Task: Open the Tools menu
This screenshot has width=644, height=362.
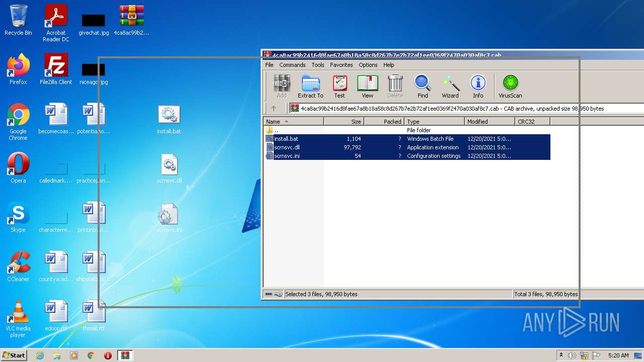Action: (x=318, y=65)
